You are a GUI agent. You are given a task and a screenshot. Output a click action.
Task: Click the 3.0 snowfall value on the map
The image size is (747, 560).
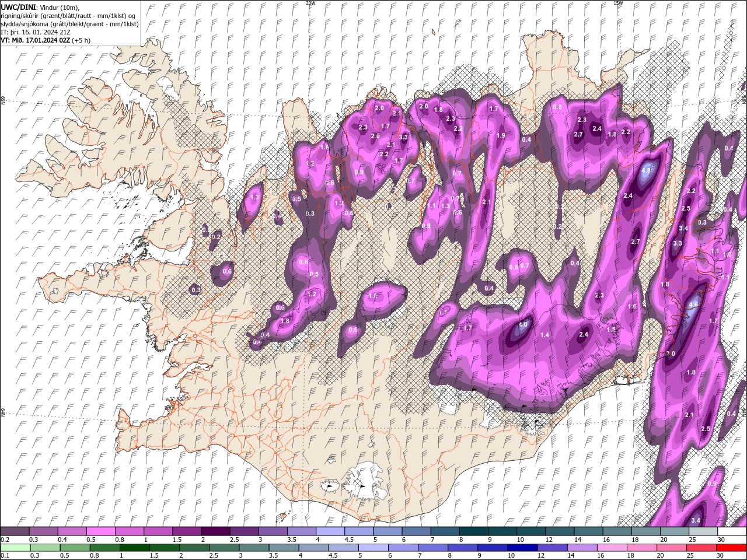(671, 353)
